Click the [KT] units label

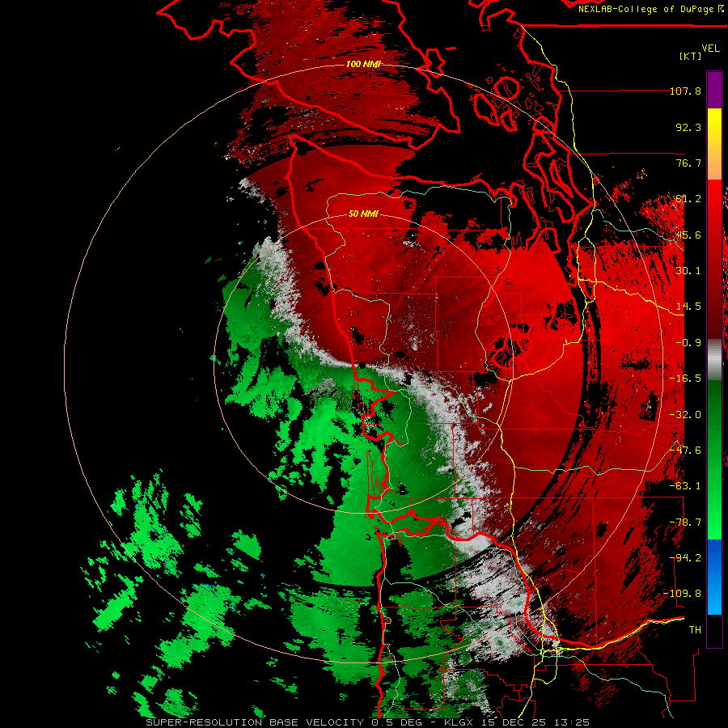[691, 56]
